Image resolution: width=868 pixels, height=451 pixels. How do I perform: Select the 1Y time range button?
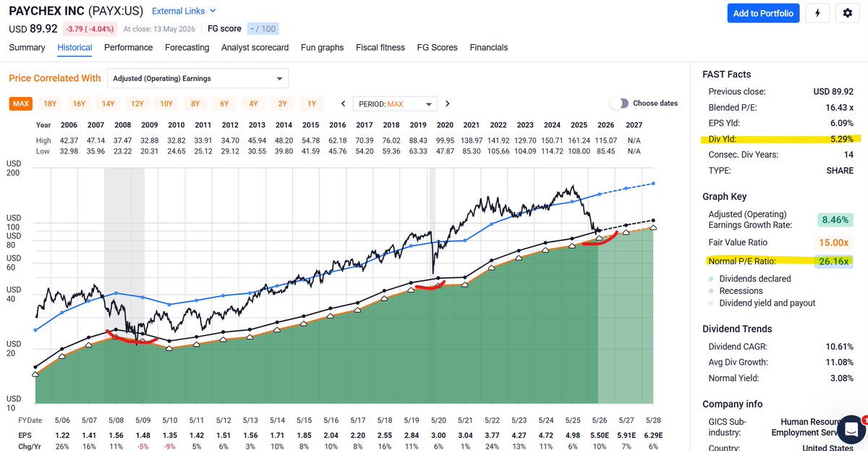(x=311, y=104)
